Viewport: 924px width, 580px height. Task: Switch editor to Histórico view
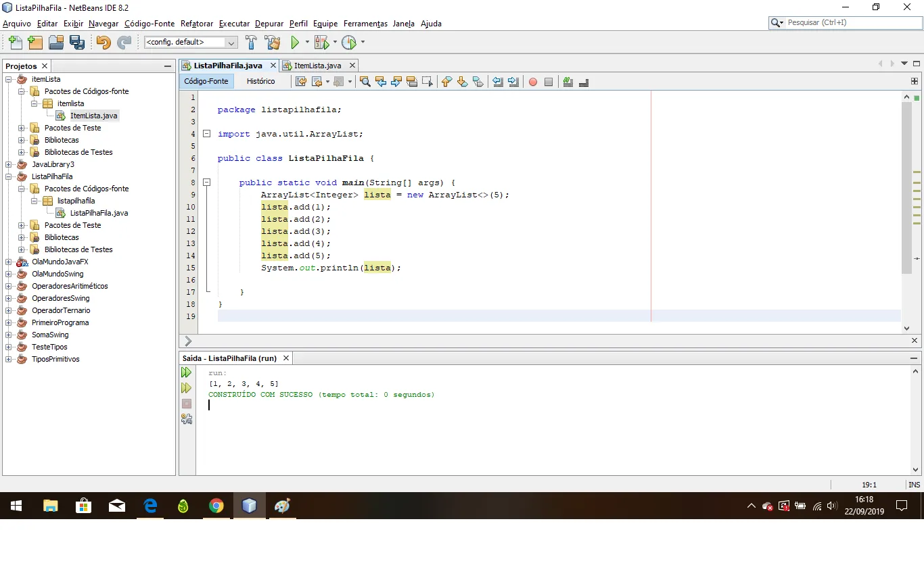(260, 81)
